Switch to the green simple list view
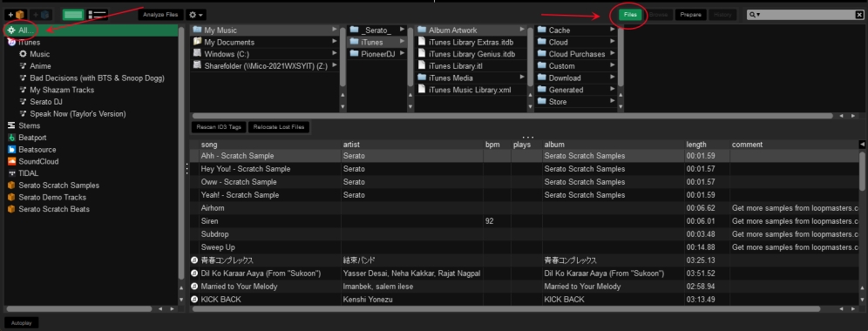The height and width of the screenshot is (331, 868). tap(73, 15)
